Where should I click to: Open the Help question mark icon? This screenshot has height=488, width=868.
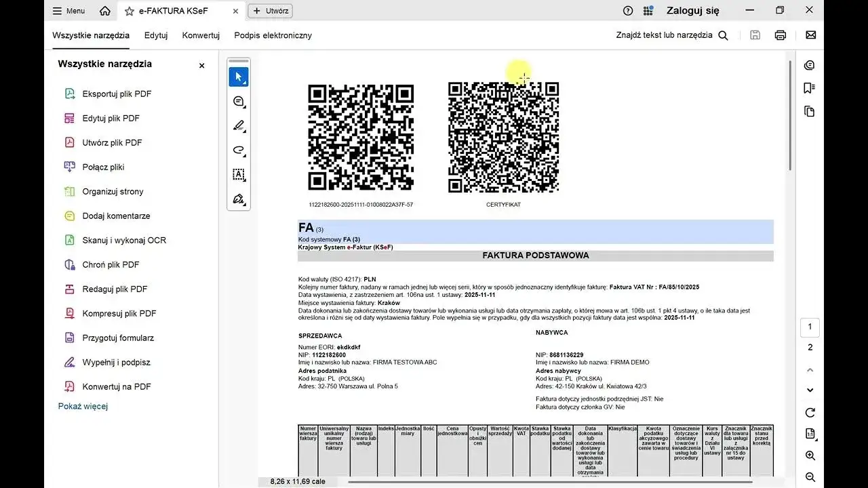coord(628,11)
